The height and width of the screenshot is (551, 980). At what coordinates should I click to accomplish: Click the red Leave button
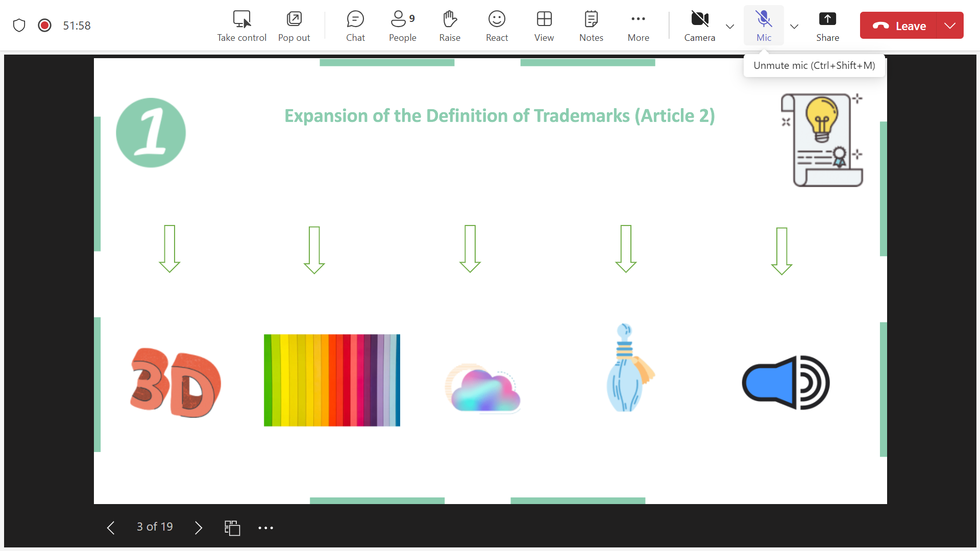[899, 26]
